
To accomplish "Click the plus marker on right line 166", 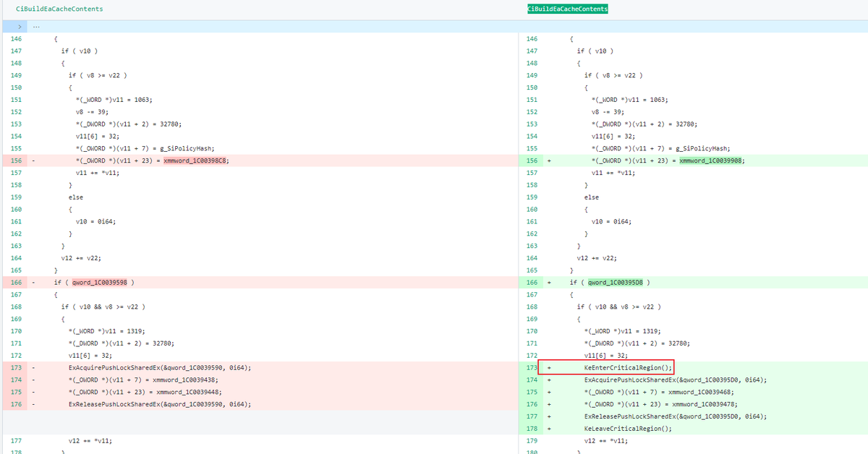I will tap(549, 282).
